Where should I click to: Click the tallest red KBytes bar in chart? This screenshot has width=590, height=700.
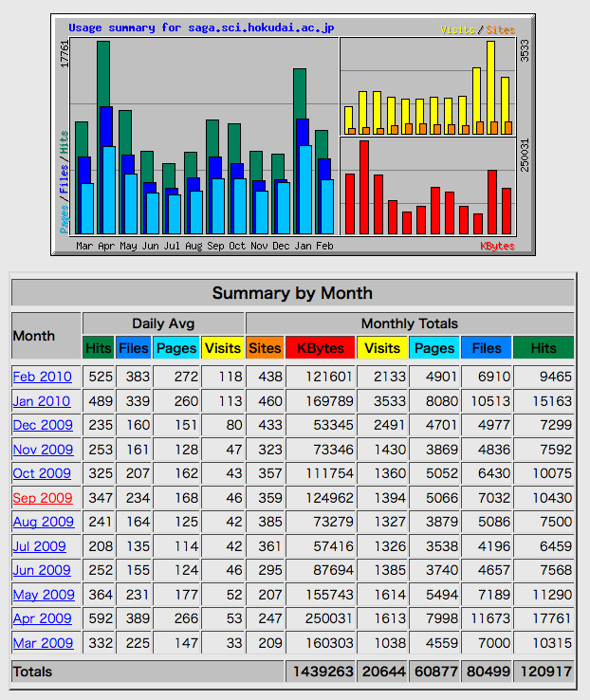pyautogui.click(x=364, y=187)
